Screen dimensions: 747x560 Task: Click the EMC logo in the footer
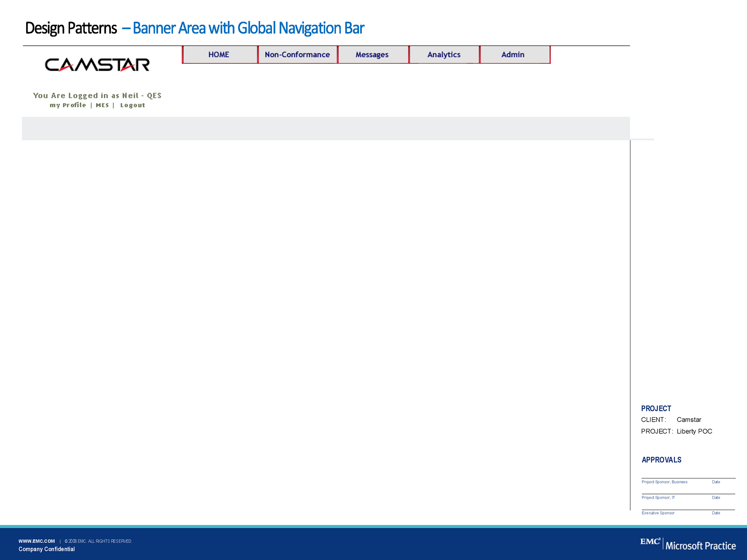tap(650, 542)
